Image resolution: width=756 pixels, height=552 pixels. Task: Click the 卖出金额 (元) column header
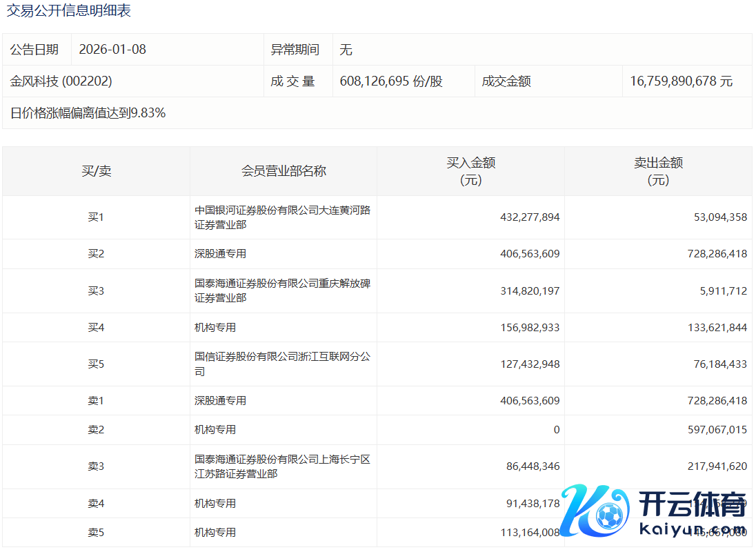click(x=658, y=171)
